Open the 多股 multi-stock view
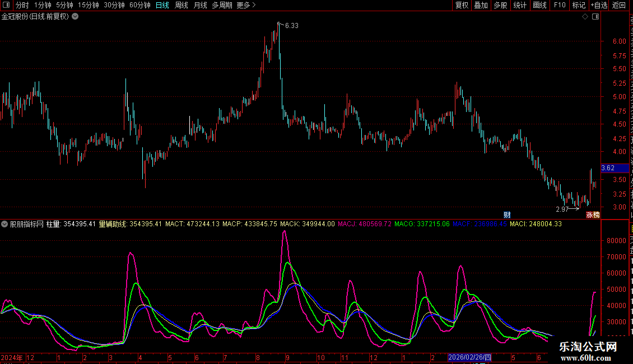The width and height of the screenshot is (633, 364). 500,5
